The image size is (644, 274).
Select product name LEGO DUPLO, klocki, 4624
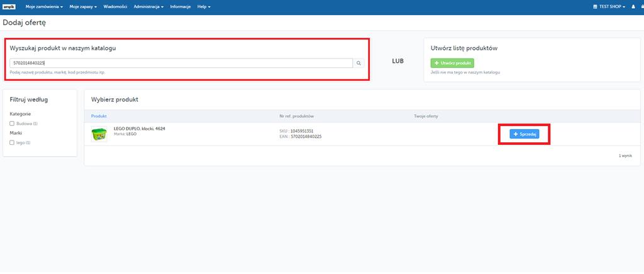click(140, 128)
